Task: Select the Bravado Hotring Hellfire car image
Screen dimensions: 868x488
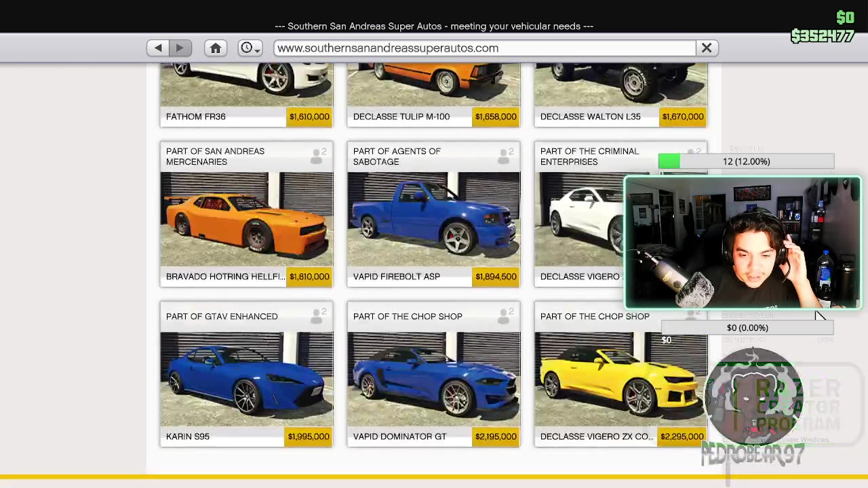Action: click(247, 219)
